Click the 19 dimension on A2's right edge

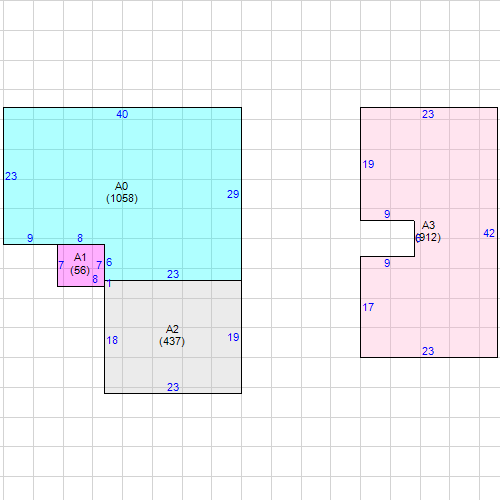point(233,337)
